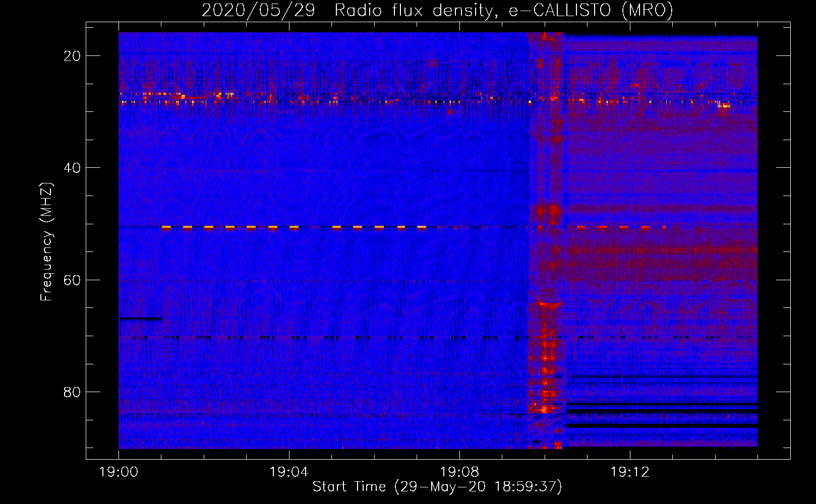
Task: Click the 'Start Time (29-May-20 18:59:37)' label
Action: click(437, 487)
